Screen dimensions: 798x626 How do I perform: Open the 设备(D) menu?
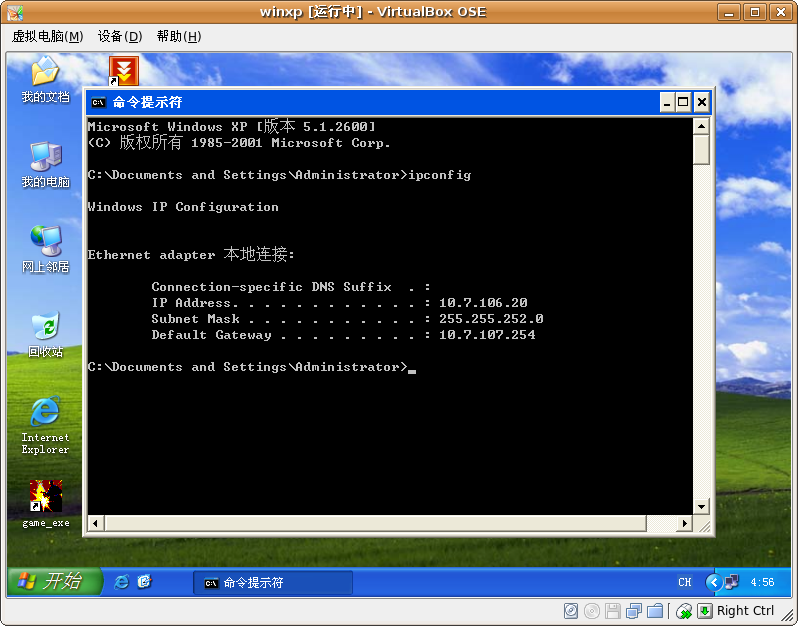pyautogui.click(x=120, y=37)
